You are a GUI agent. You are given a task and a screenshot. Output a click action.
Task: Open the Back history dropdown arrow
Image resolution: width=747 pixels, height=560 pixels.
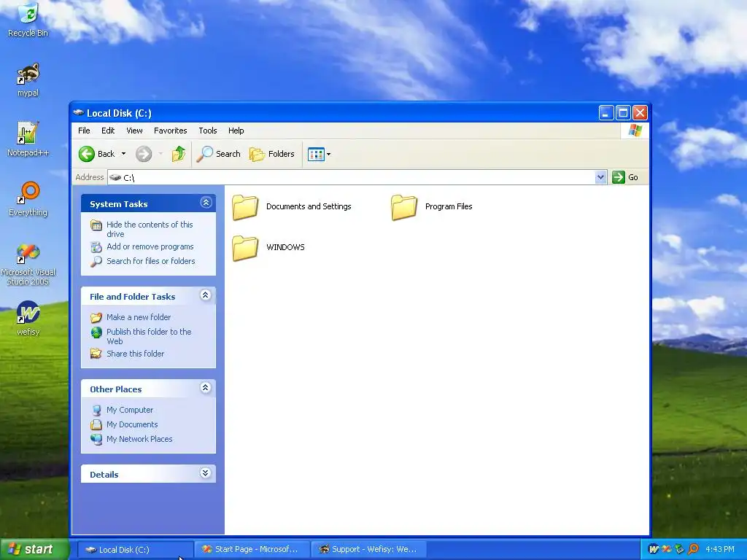coord(123,154)
